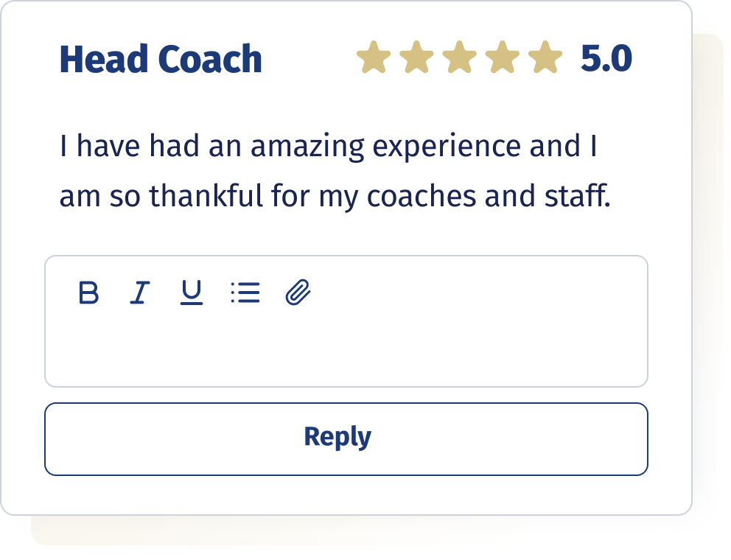This screenshot has width=731, height=560.
Task: Toggle Italic formatting in the reply editor
Action: [x=139, y=293]
